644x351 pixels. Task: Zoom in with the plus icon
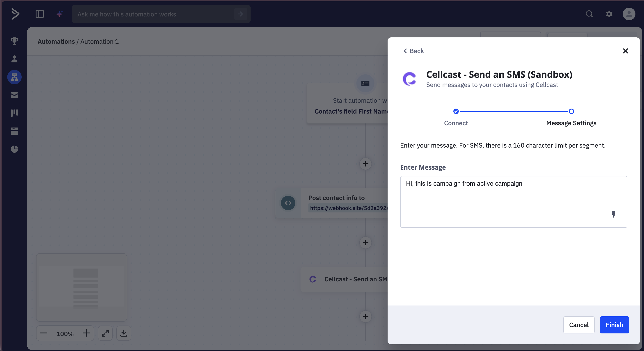[86, 333]
